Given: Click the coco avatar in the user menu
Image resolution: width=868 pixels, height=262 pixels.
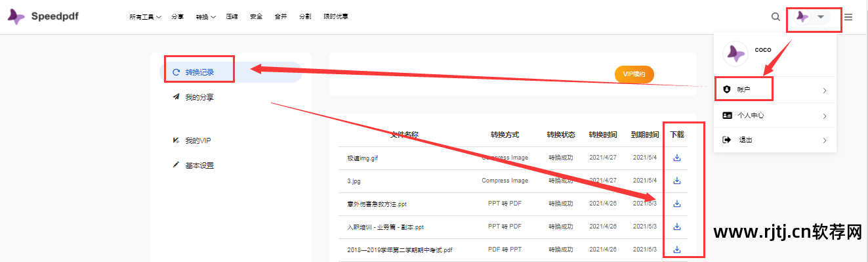Looking at the screenshot, I should [735, 54].
